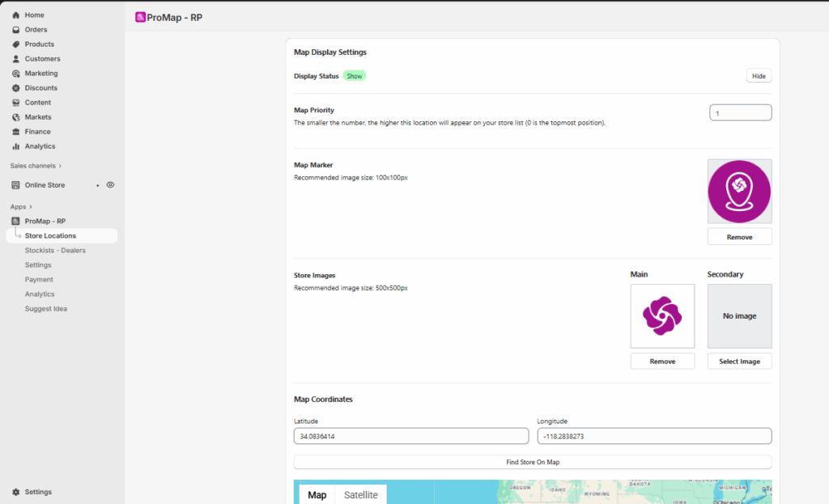Open Orders via its inbox icon

pos(15,30)
